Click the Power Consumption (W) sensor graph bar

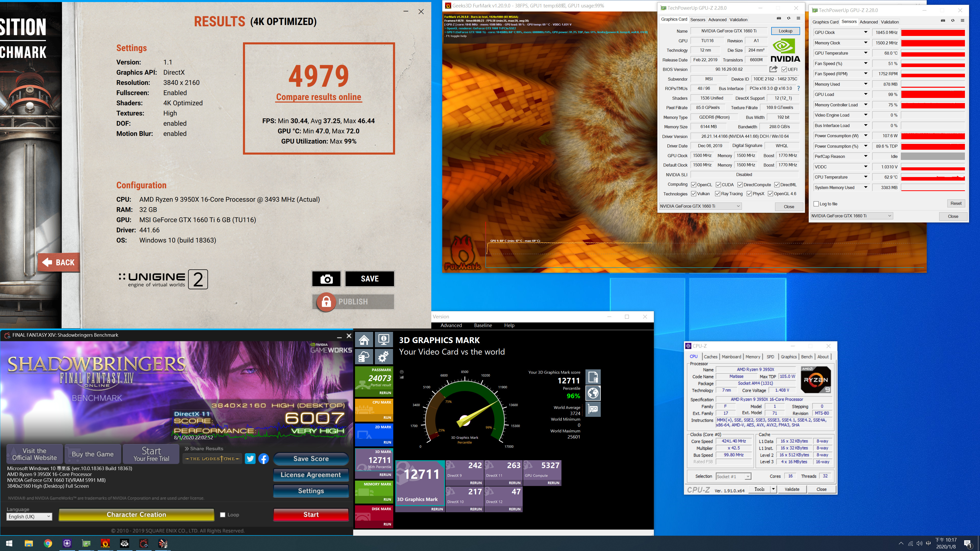click(x=933, y=136)
